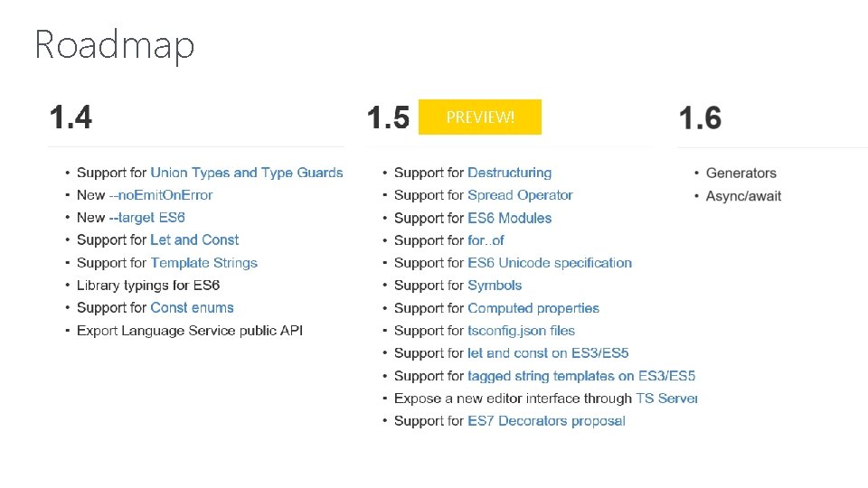Viewport: 868px width, 488px height.
Task: Follow the tagged string templates link
Action: pyautogui.click(x=581, y=376)
